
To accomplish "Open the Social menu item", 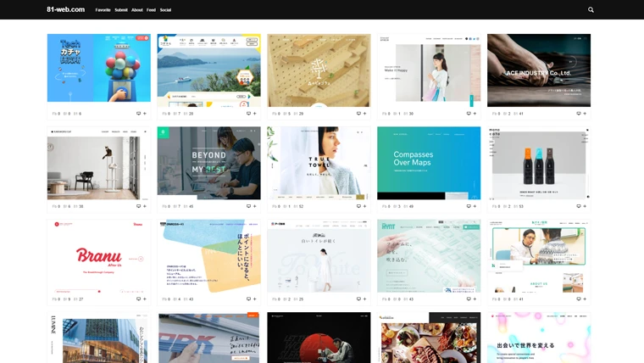I will [x=165, y=10].
